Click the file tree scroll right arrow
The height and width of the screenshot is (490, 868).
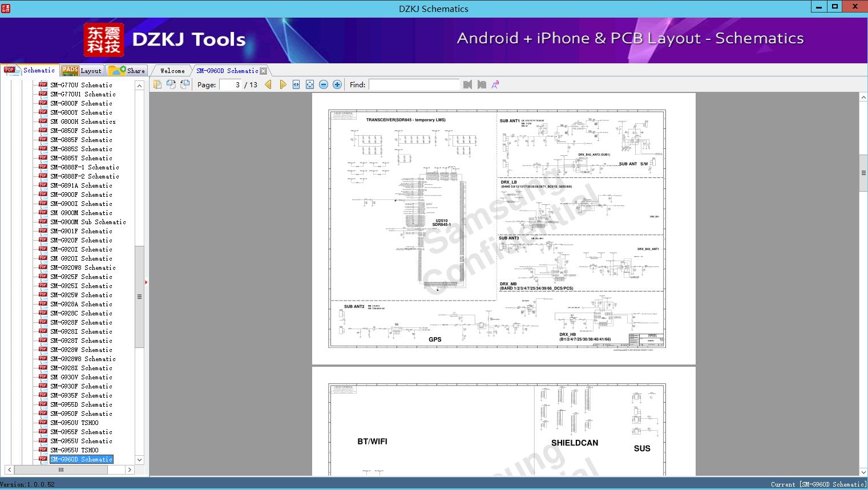pyautogui.click(x=130, y=470)
